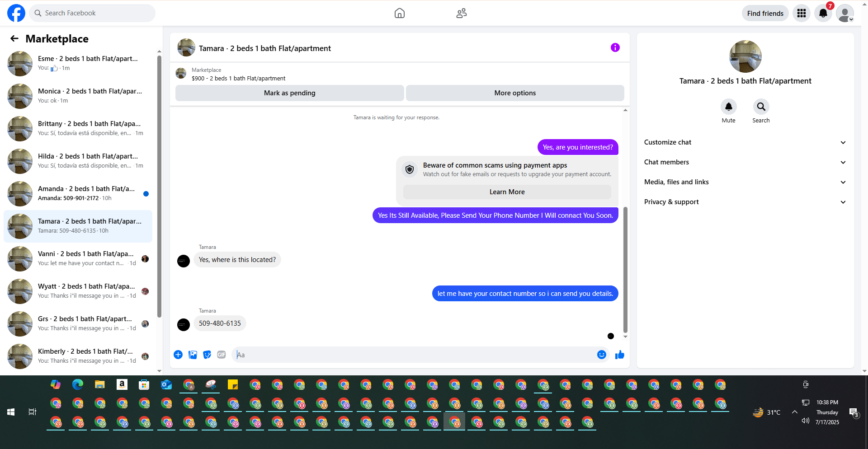The width and height of the screenshot is (868, 449).
Task: Open the large listing photo in right panel
Action: click(745, 56)
